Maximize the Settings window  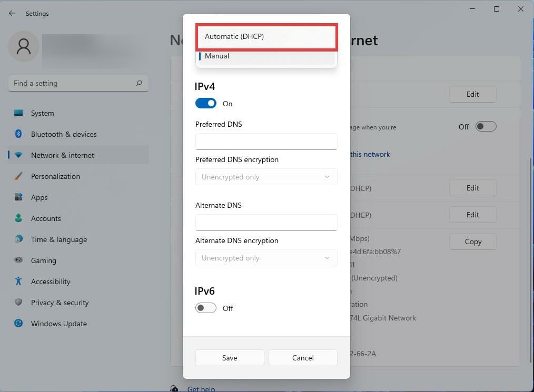coord(497,9)
